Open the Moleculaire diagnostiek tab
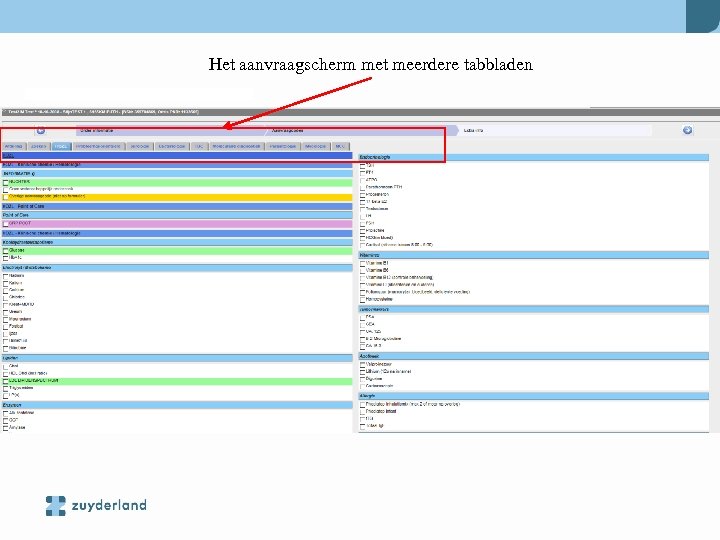 [236, 146]
